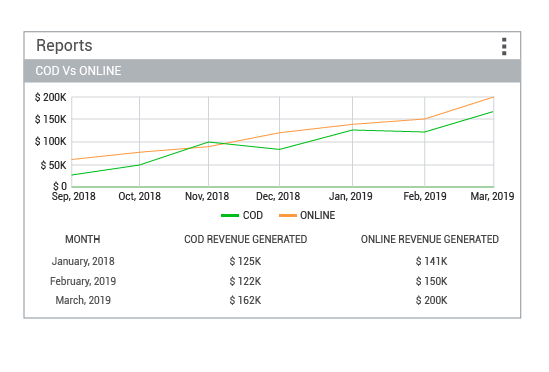Viewport: 549px width, 372px height.
Task: Click the Sep, 2018 axis label
Action: (x=74, y=196)
